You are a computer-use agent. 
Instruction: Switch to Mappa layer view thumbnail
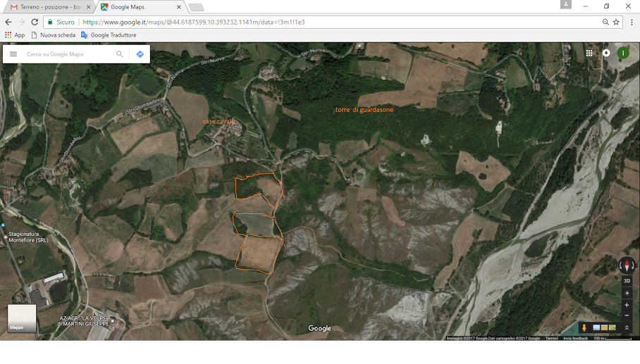[22, 318]
